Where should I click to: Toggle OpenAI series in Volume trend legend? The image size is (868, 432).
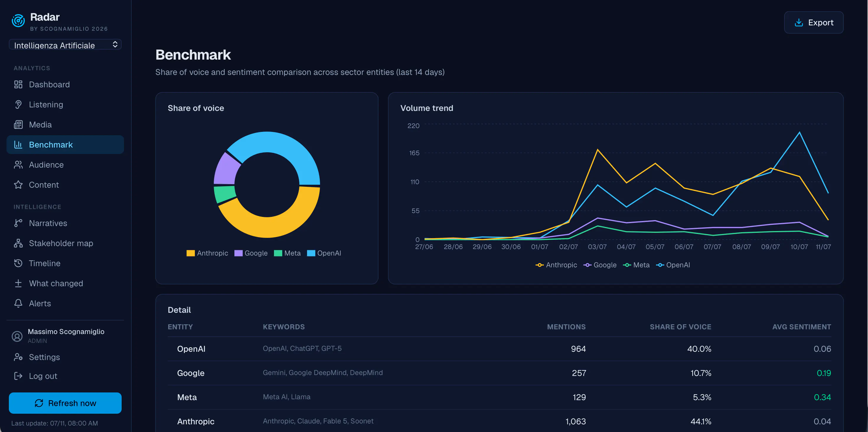(x=673, y=265)
